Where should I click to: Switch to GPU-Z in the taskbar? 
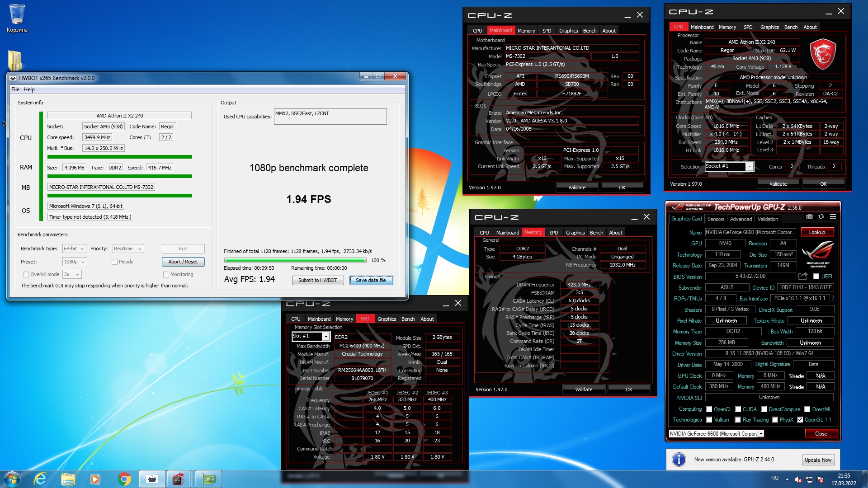click(x=208, y=479)
